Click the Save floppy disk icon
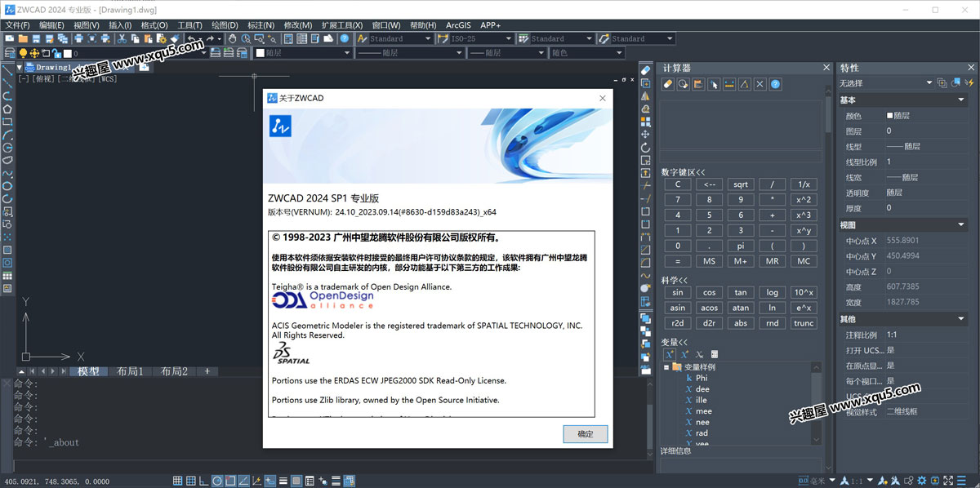This screenshot has height=488, width=980. pos(37,38)
